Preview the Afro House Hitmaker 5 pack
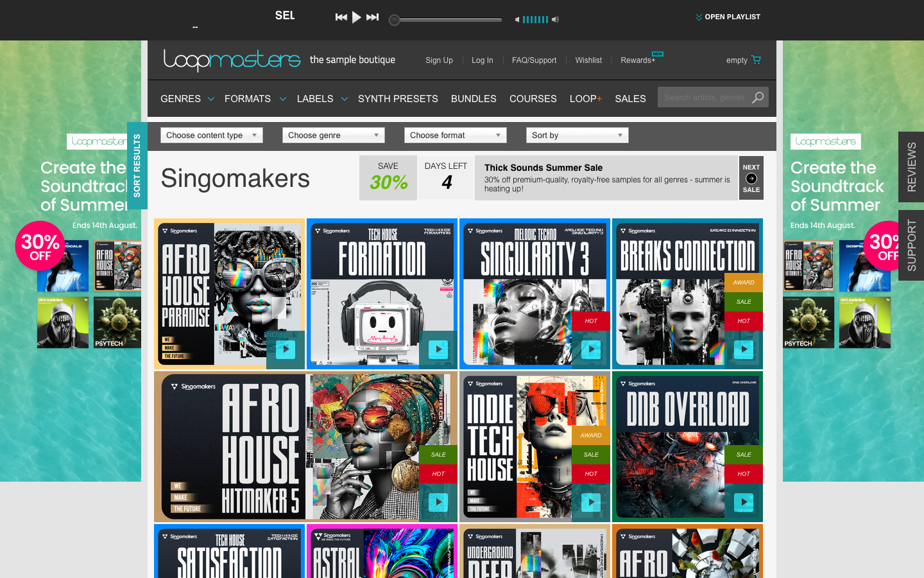924x578 pixels. point(438,502)
